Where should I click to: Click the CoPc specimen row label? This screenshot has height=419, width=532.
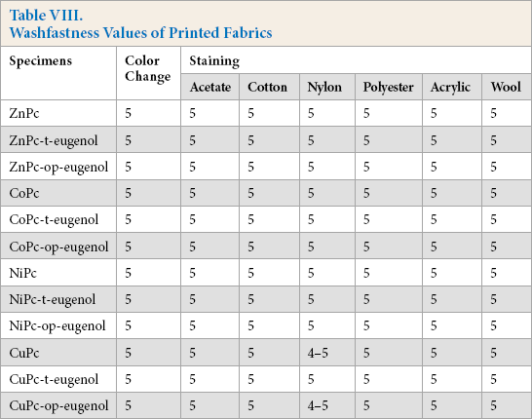(x=24, y=193)
